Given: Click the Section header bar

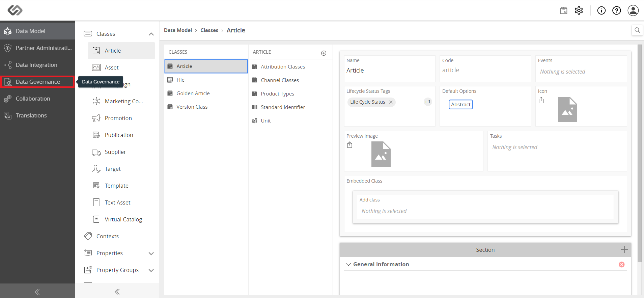Looking at the screenshot, I should (x=485, y=250).
